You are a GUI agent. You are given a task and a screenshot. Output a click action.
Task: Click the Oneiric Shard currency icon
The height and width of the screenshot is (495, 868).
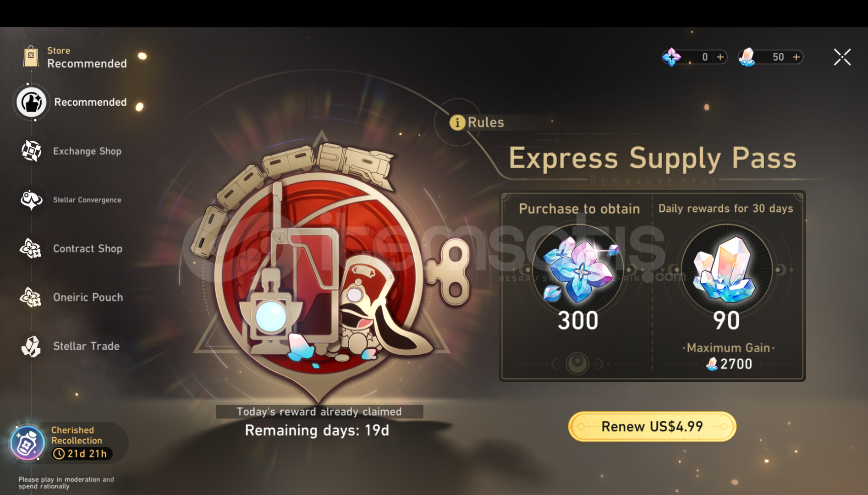pos(671,57)
